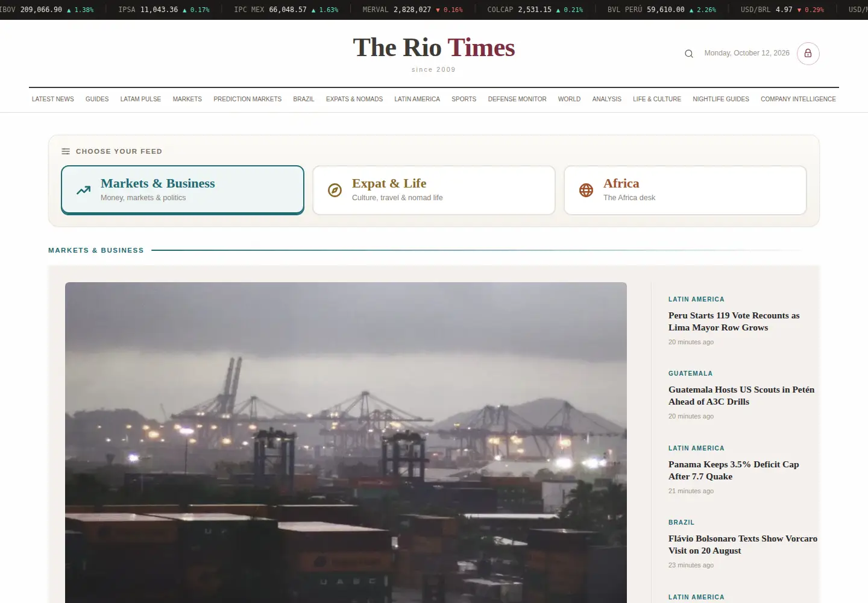Click the BVL PERÚ ticker quote
This screenshot has width=868, height=603.
click(x=662, y=10)
